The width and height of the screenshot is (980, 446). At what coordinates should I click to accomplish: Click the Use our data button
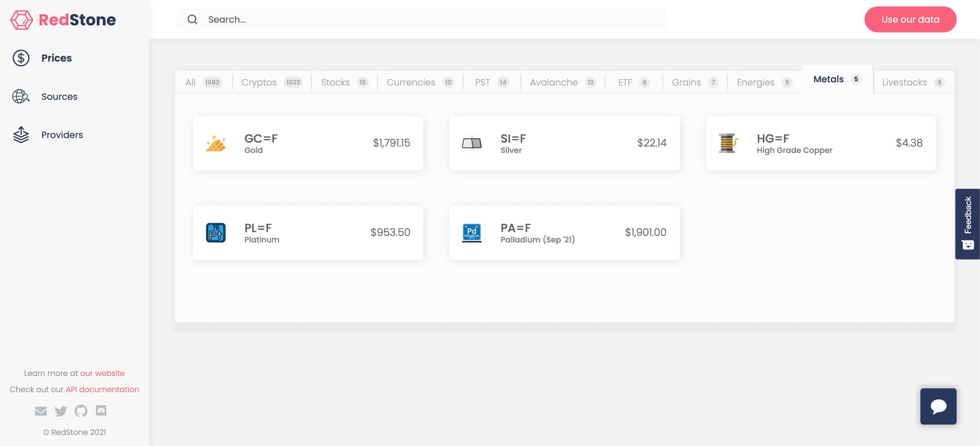coord(910,19)
